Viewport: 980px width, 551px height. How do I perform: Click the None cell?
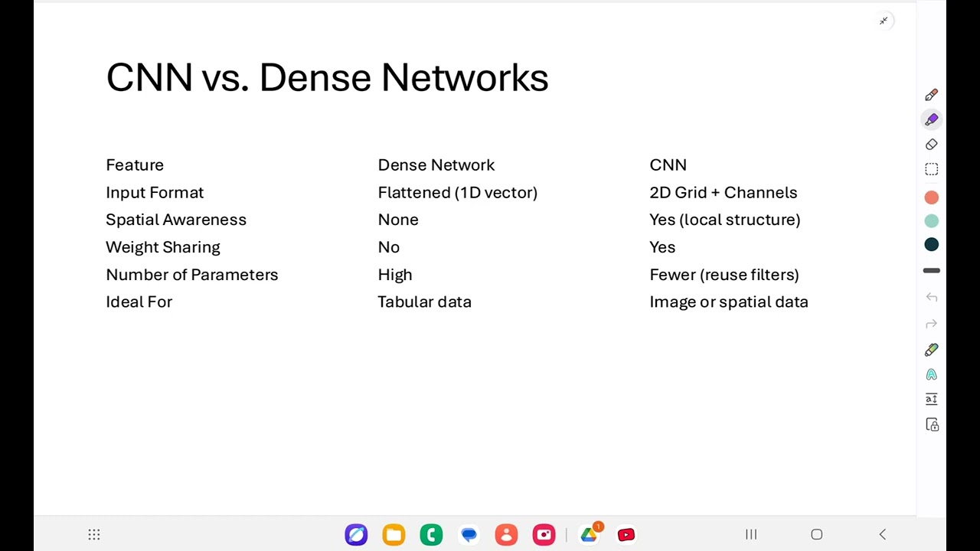coord(398,220)
